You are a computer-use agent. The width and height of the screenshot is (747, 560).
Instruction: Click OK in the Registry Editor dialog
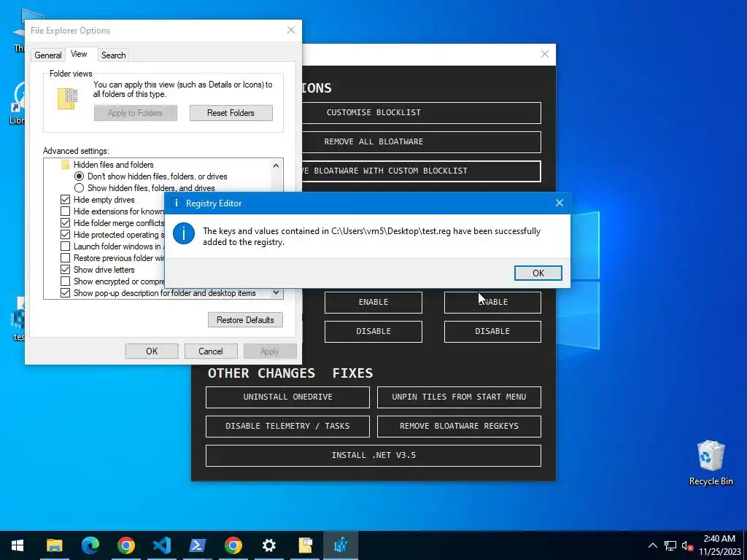(x=538, y=273)
